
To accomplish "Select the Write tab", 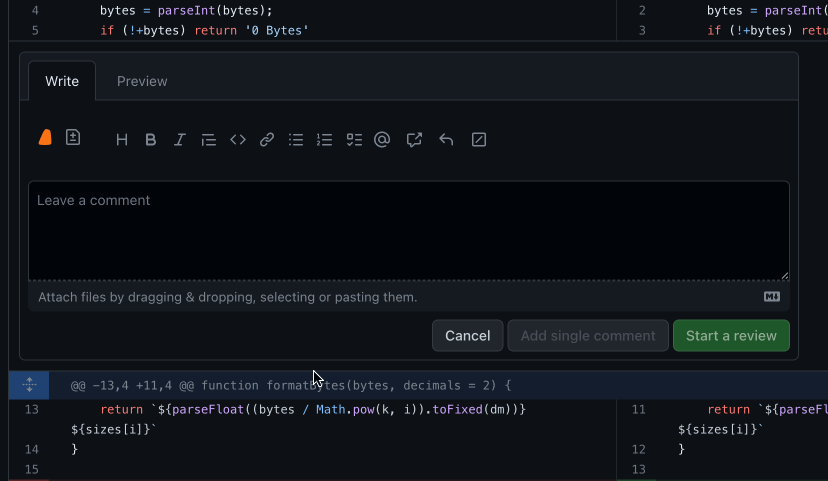I will pyautogui.click(x=62, y=81).
